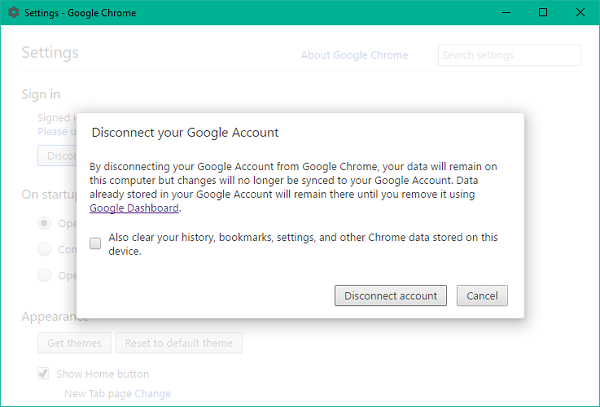Screen dimensions: 600x407
Task: Click Reset to default theme
Action: click(179, 343)
